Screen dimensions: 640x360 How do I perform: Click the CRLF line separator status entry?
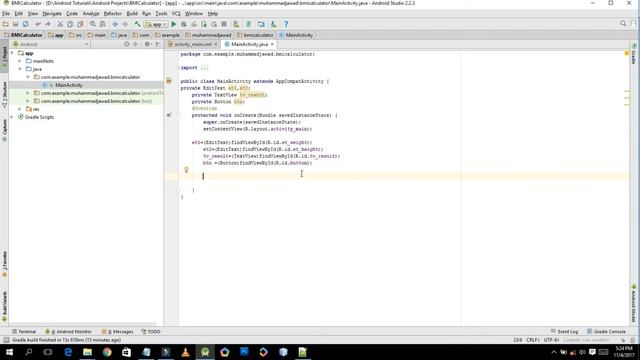533,340
